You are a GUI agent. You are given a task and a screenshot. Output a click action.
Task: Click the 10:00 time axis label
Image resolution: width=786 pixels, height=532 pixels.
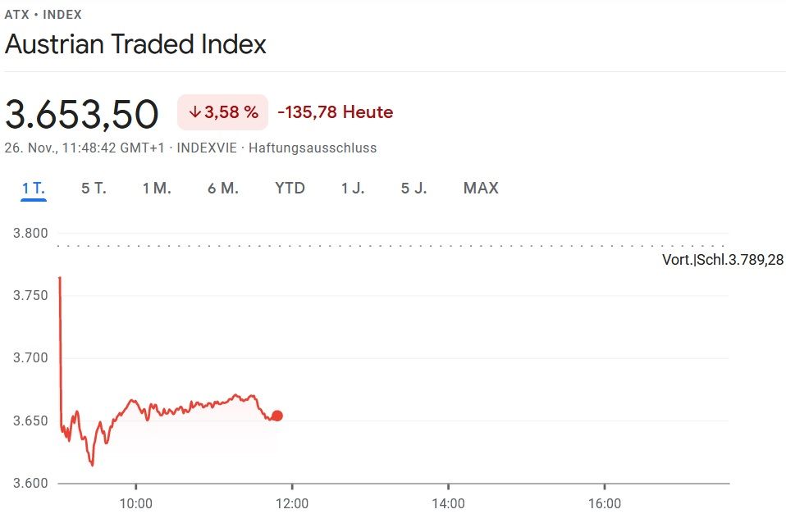[x=136, y=504]
